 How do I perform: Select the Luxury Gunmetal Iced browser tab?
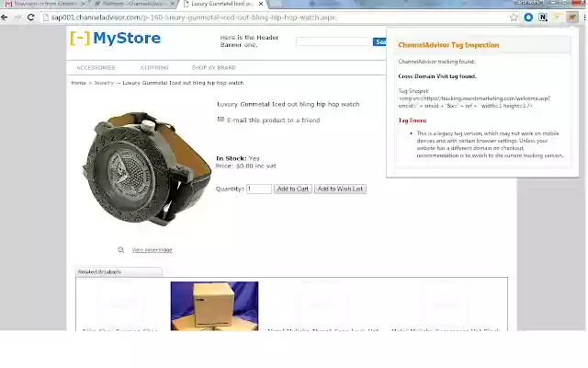(222, 4)
